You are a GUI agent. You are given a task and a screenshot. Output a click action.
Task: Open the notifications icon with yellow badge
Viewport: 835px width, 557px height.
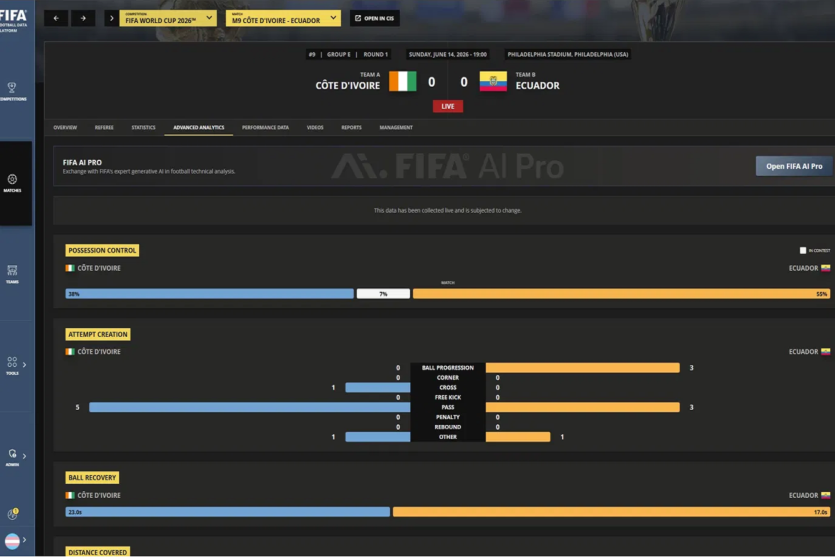12,514
